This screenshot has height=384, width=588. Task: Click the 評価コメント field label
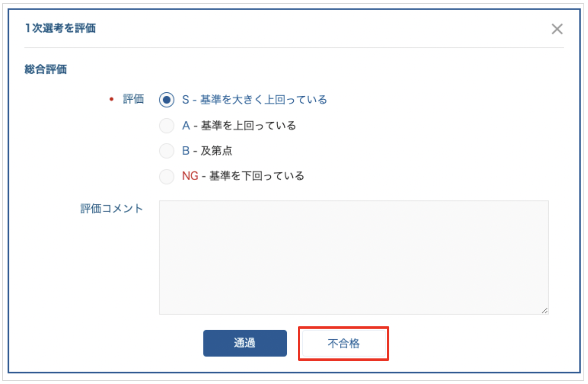point(112,209)
